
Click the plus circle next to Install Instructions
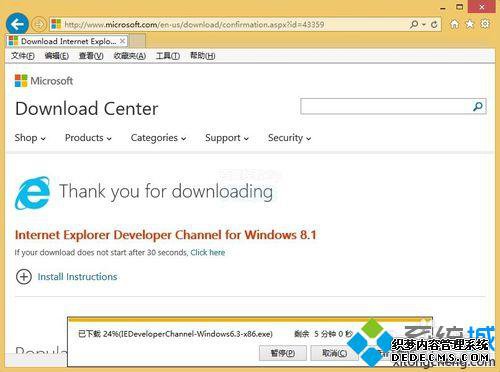pyautogui.click(x=24, y=276)
